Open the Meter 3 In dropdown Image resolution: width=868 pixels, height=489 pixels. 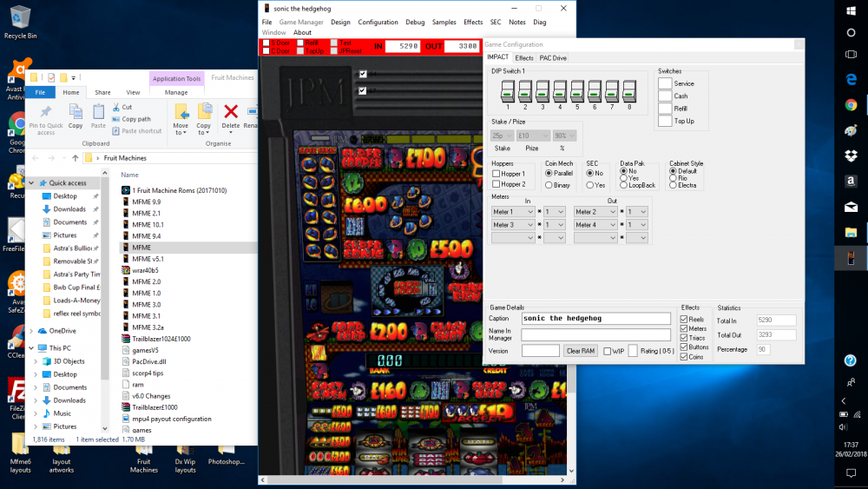(x=513, y=225)
